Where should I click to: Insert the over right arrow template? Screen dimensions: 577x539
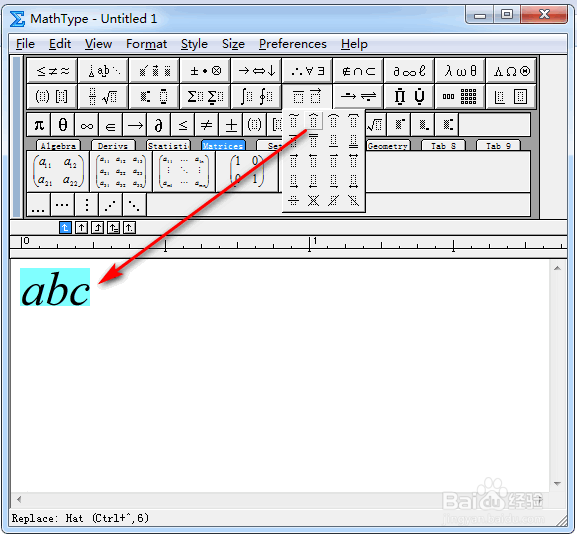click(294, 161)
